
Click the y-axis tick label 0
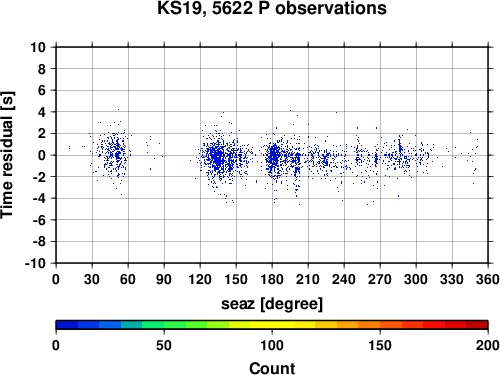pos(42,155)
